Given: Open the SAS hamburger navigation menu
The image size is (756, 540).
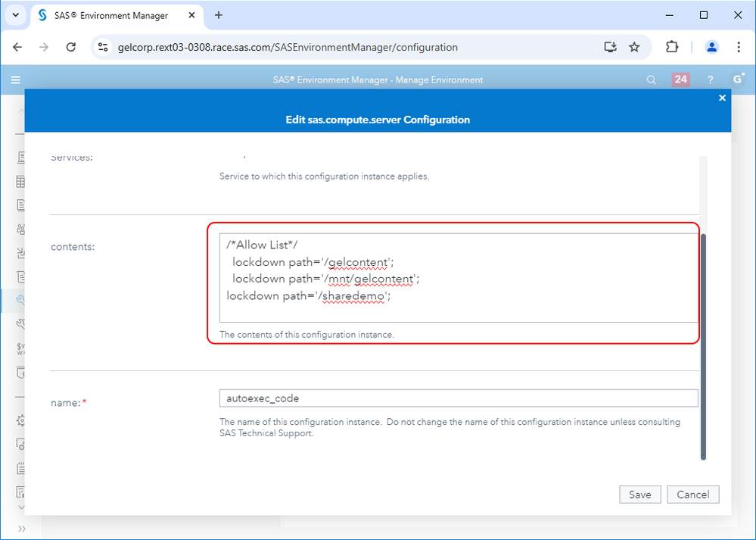Looking at the screenshot, I should pyautogui.click(x=16, y=80).
